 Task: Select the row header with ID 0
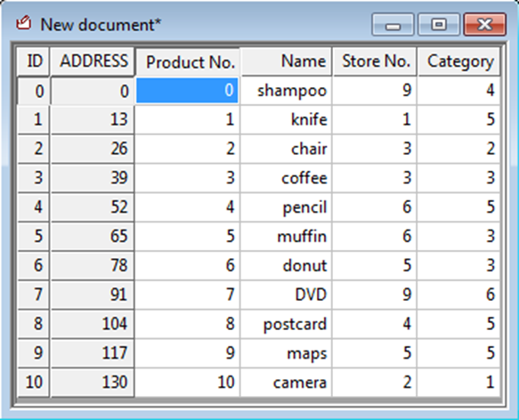coord(34,91)
